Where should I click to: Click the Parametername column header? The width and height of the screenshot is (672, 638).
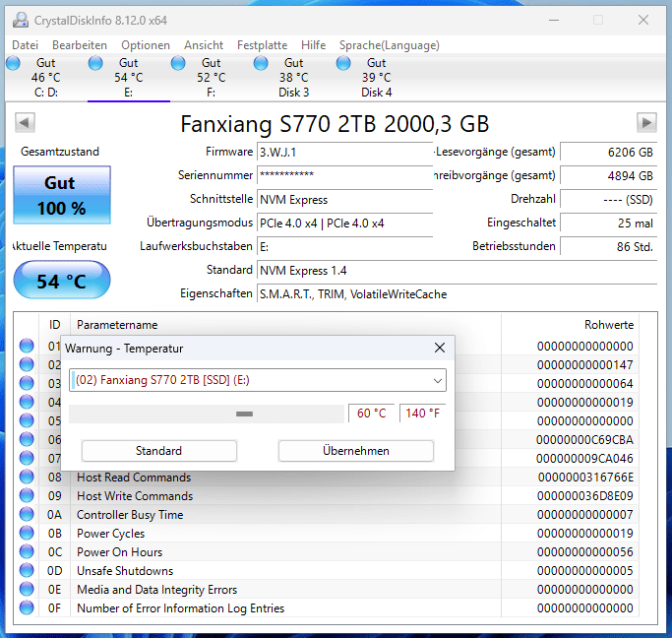click(x=285, y=325)
